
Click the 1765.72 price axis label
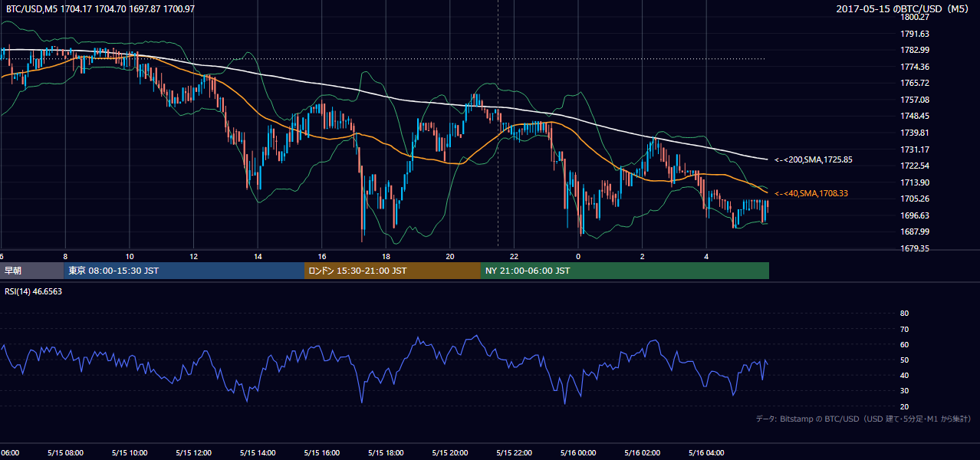click(x=915, y=83)
